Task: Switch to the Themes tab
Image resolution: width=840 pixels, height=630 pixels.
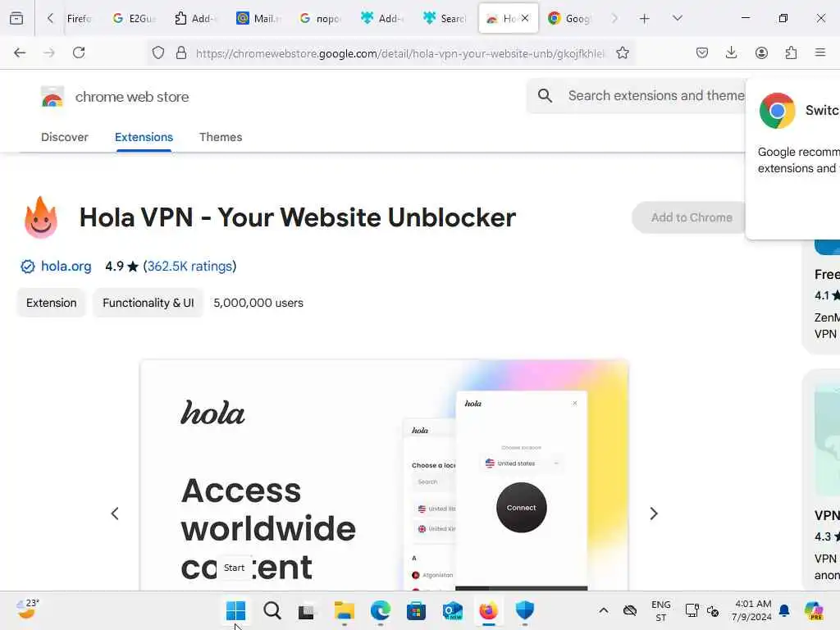Action: coord(221,137)
